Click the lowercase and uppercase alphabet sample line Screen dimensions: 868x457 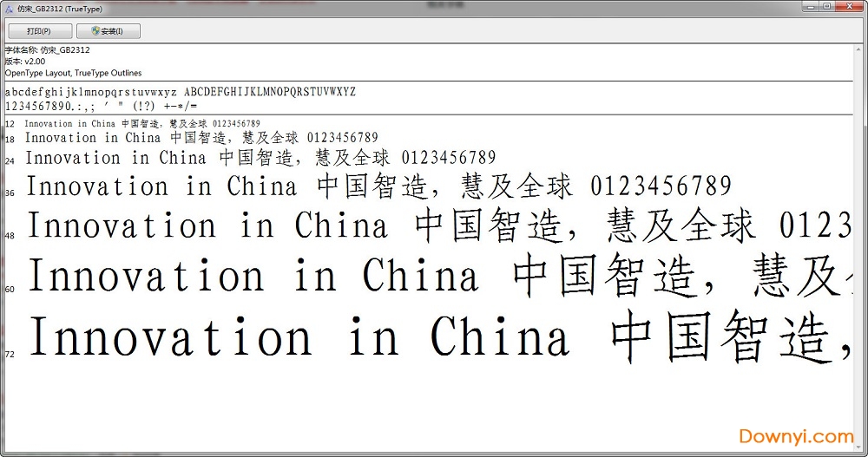point(181,92)
